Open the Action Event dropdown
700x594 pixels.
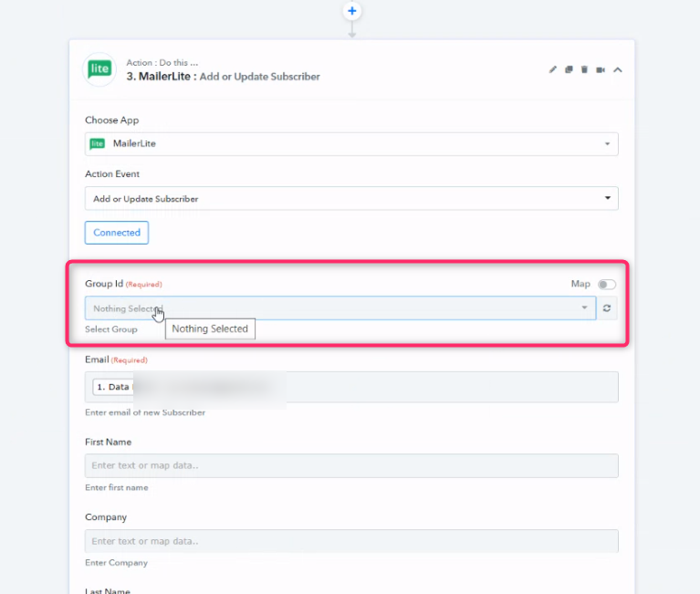351,198
